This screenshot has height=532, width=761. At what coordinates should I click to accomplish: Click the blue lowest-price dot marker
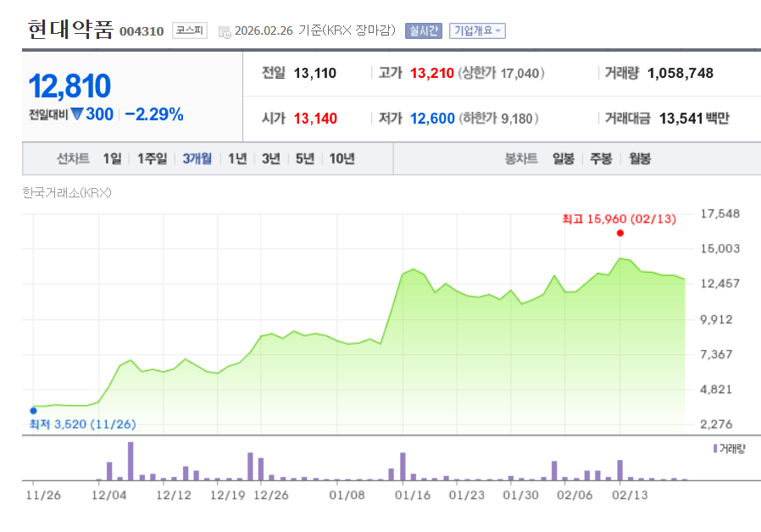coord(33,410)
